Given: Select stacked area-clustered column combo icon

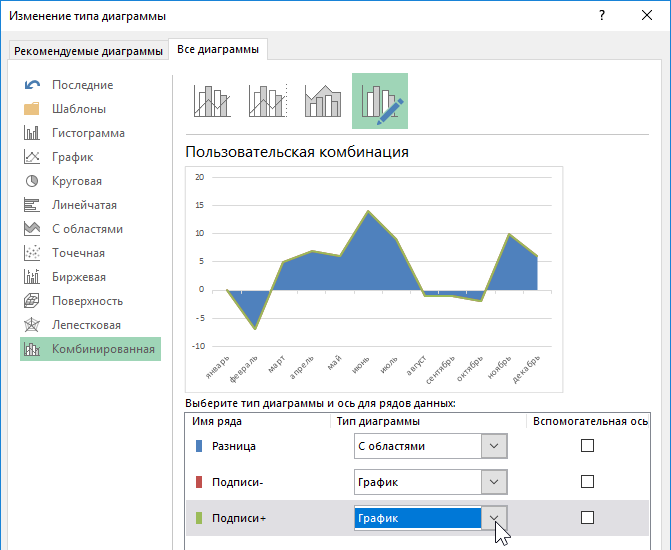Looking at the screenshot, I should (323, 102).
